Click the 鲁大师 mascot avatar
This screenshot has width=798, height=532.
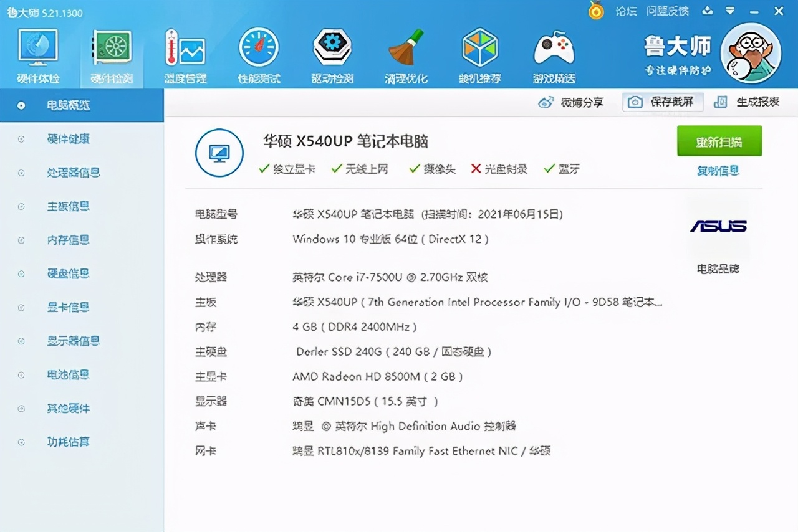[x=751, y=54]
